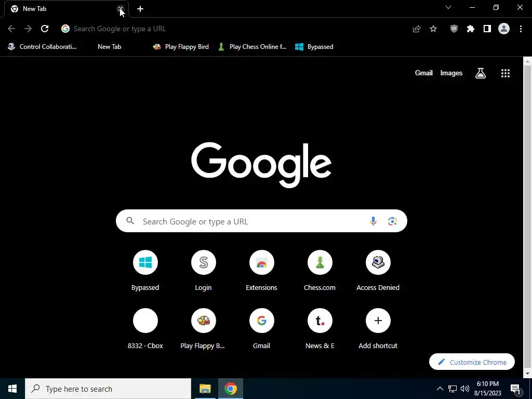Open Search Labs flask icon
This screenshot has width=532, height=399.
click(x=481, y=73)
